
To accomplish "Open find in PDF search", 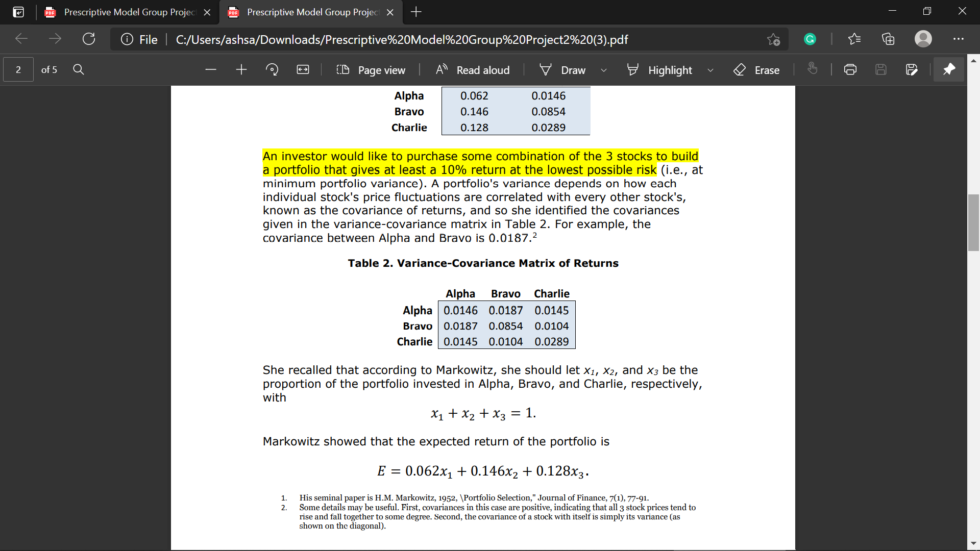I will coord(79,70).
